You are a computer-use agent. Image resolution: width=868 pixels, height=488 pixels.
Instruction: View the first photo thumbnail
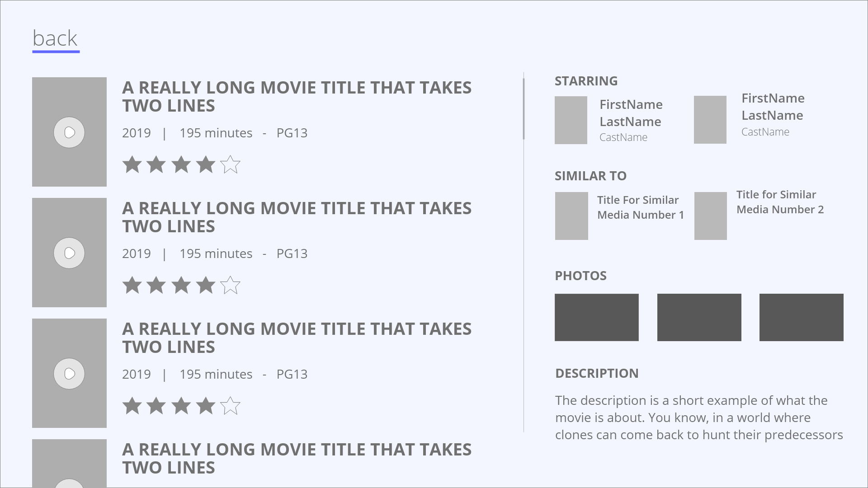[597, 317]
